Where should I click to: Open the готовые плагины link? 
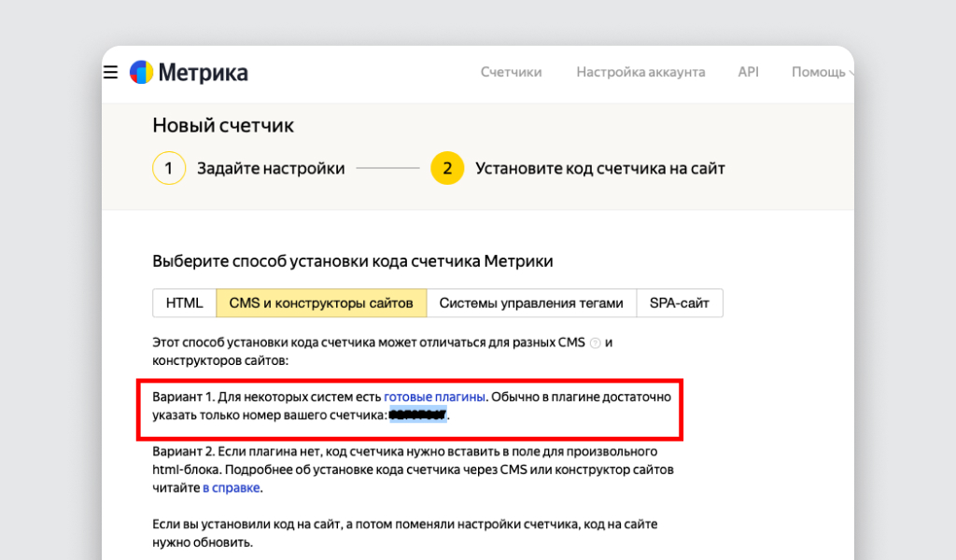coord(435,397)
